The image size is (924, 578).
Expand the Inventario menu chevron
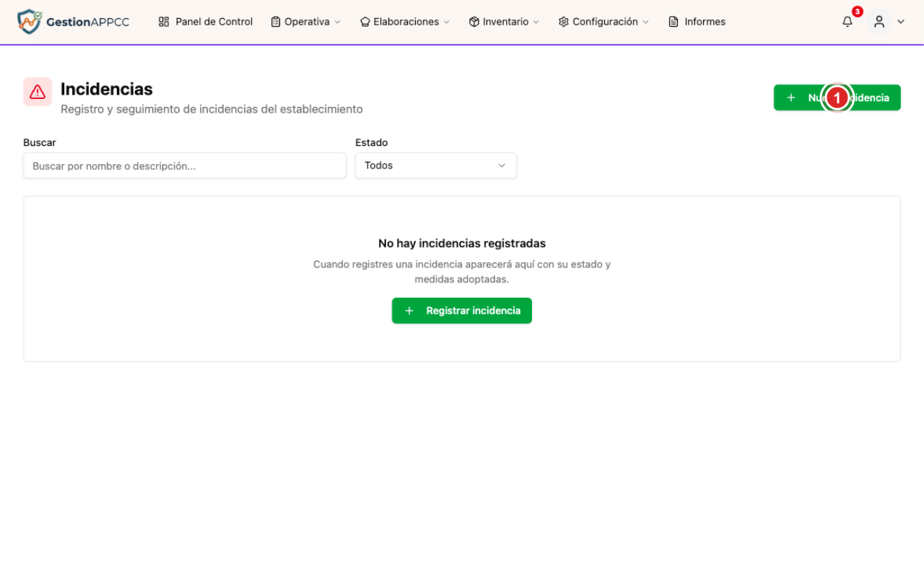pyautogui.click(x=536, y=22)
